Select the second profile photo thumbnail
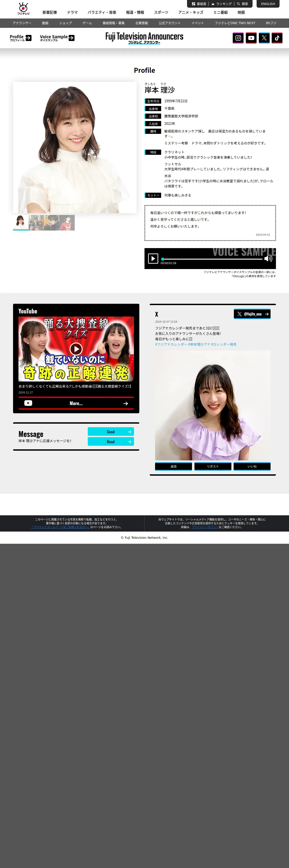Viewport: 289px width, 868px height. tap(36, 222)
